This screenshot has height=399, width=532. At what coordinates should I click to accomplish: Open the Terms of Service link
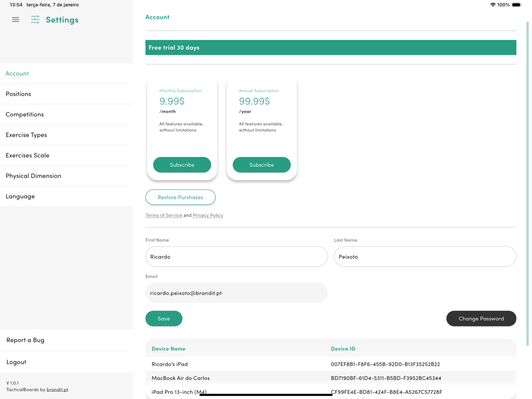click(x=163, y=215)
